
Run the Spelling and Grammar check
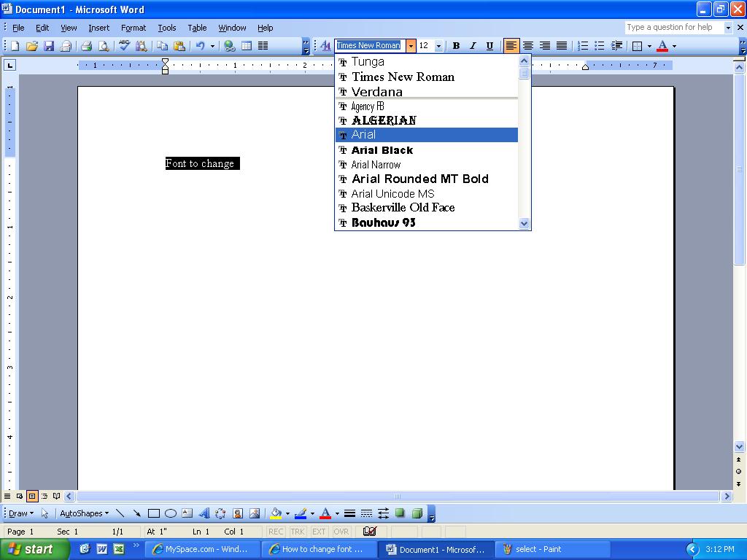(124, 46)
